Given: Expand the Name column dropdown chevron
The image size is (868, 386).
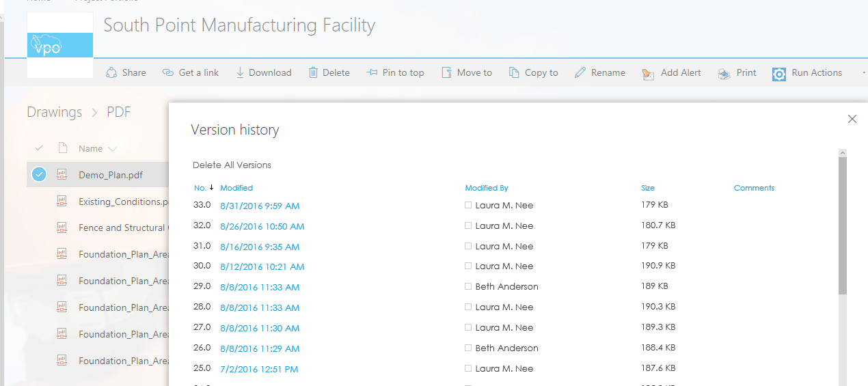Looking at the screenshot, I should (x=113, y=149).
